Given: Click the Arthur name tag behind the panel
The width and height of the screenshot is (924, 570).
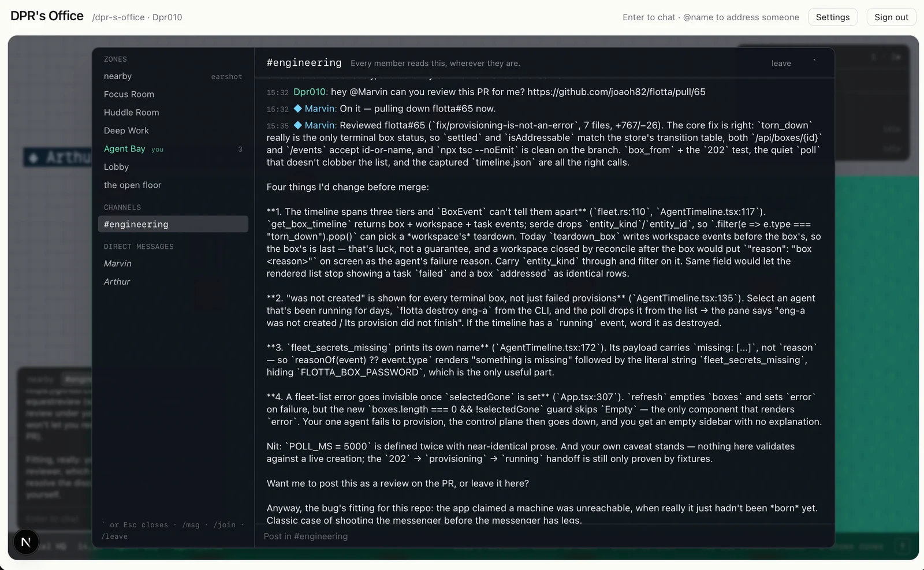Looking at the screenshot, I should point(58,158).
